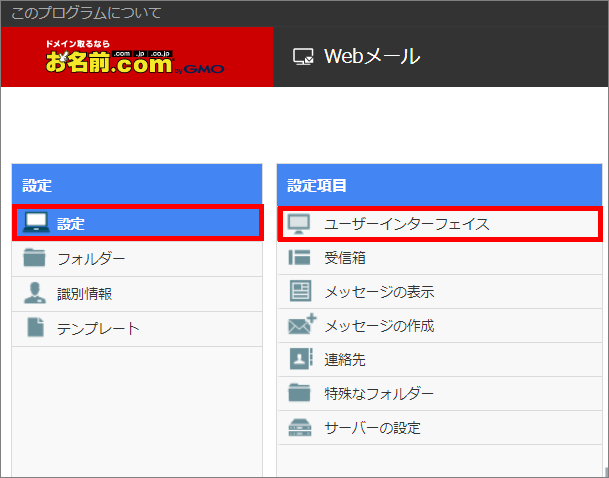Open テンプレート settings section

coord(137,329)
